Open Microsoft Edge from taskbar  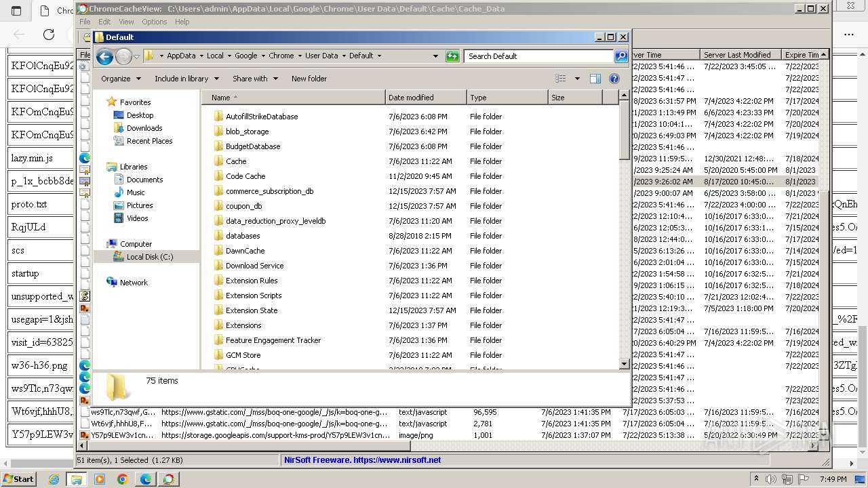(145, 479)
